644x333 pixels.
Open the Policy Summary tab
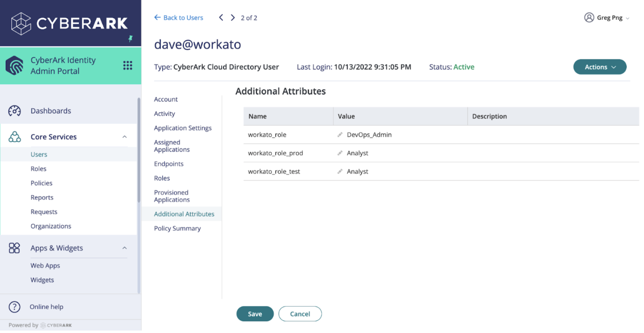point(177,228)
